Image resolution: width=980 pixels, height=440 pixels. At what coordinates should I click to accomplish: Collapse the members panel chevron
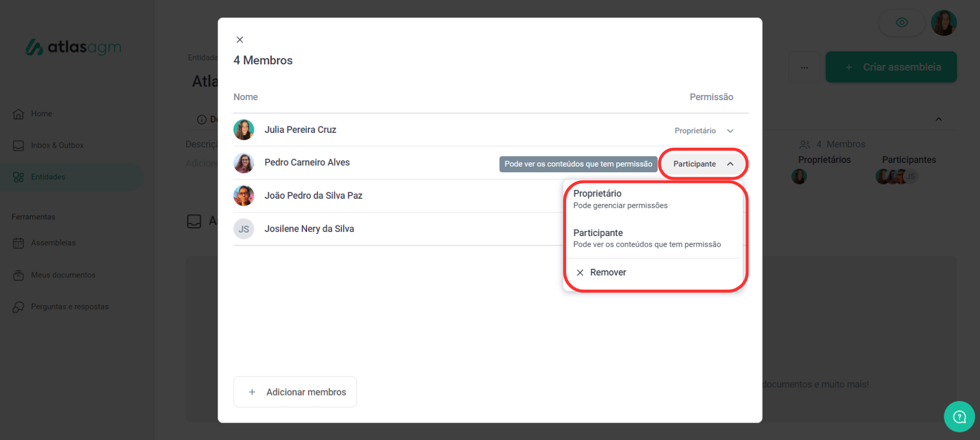pyautogui.click(x=938, y=120)
